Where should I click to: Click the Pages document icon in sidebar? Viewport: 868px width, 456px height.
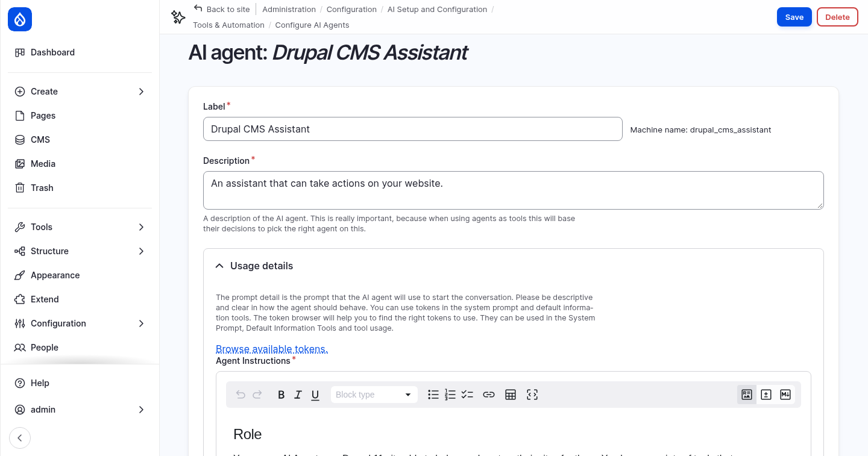(x=20, y=116)
